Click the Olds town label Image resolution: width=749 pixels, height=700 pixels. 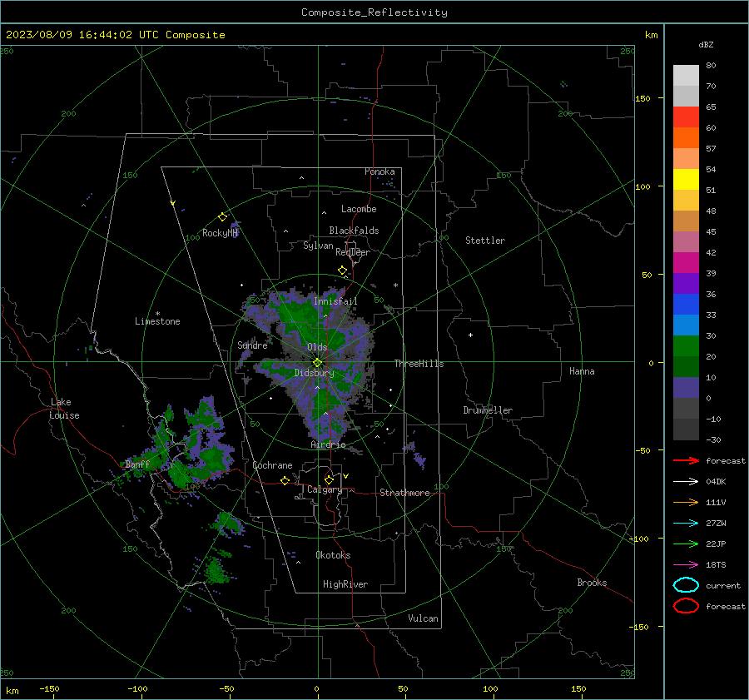point(317,347)
